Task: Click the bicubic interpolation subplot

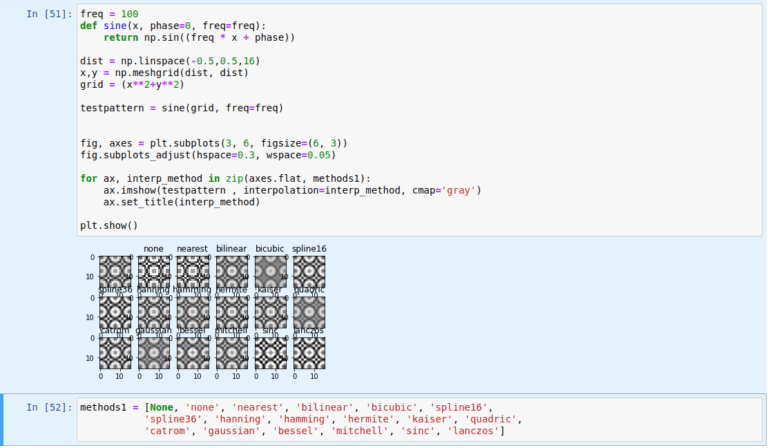Action: click(270, 271)
